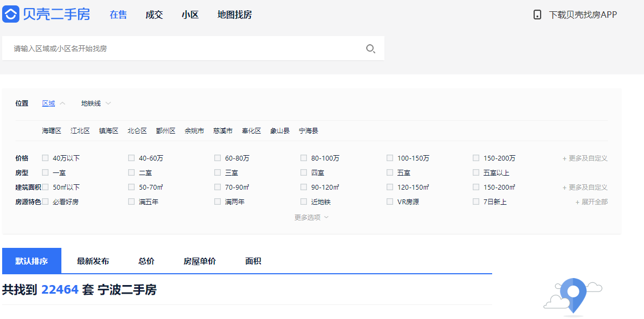The image size is (644, 319).
Task: Check the 70-90㎡ area box
Action: pos(218,187)
